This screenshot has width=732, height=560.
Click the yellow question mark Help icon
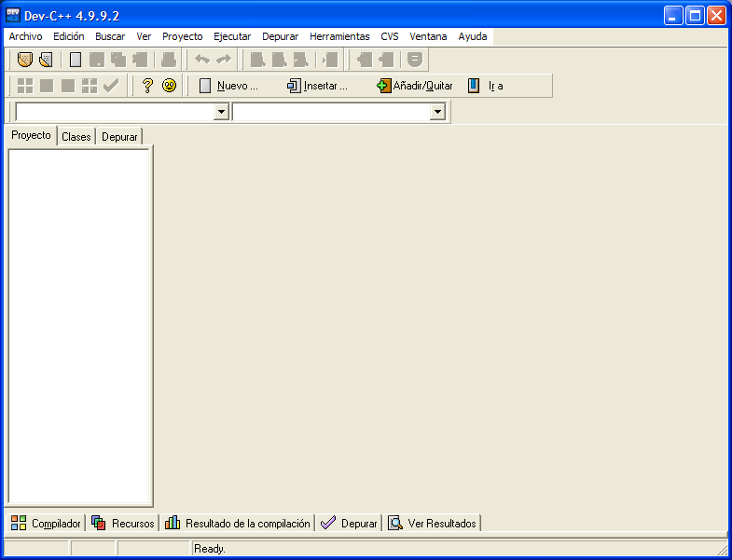click(x=147, y=86)
